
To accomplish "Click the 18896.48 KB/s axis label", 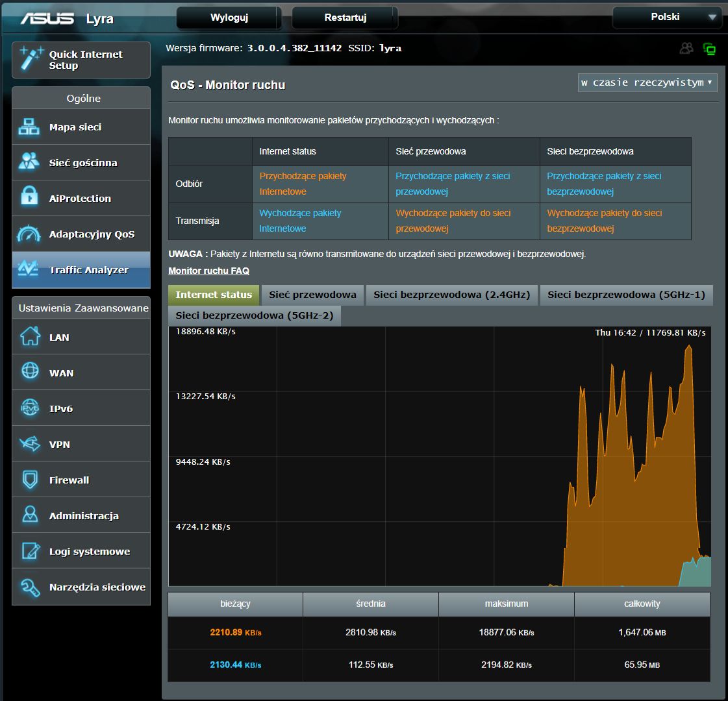I will [x=206, y=331].
